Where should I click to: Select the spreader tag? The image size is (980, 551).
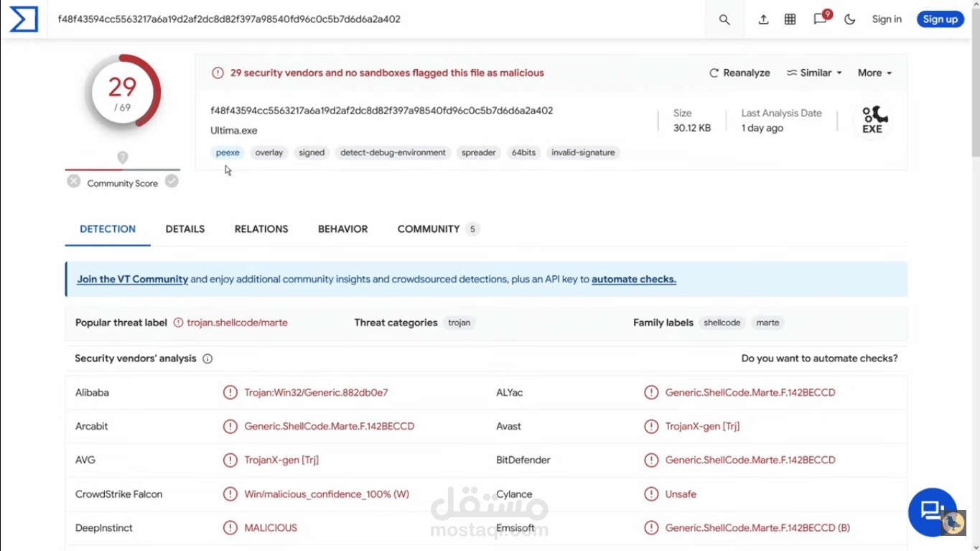[479, 152]
